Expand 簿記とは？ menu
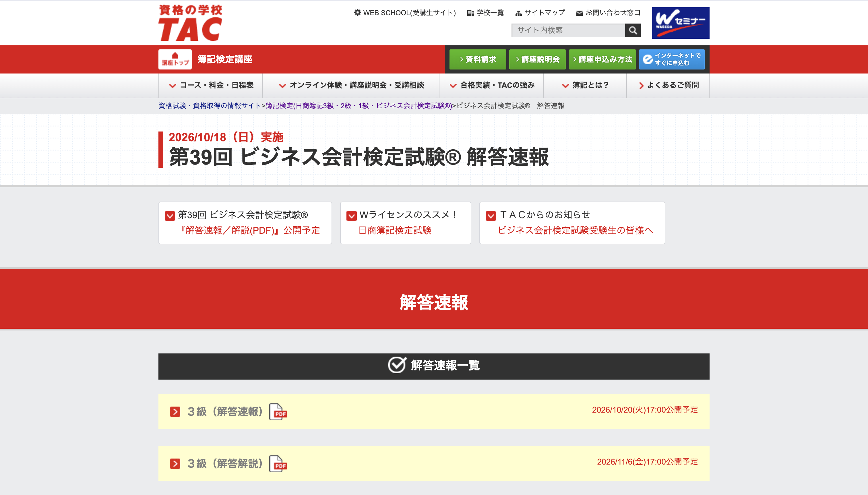The width and height of the screenshot is (868, 495). tap(585, 85)
